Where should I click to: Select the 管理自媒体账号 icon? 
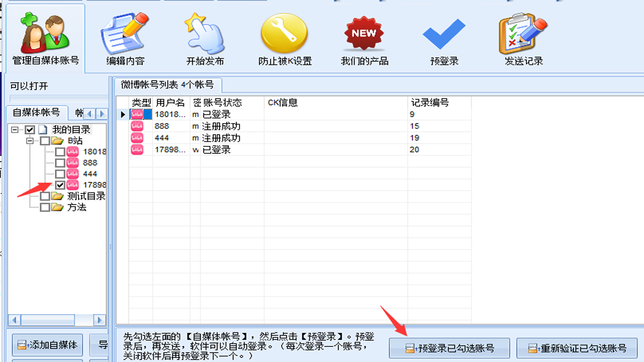coord(44,33)
